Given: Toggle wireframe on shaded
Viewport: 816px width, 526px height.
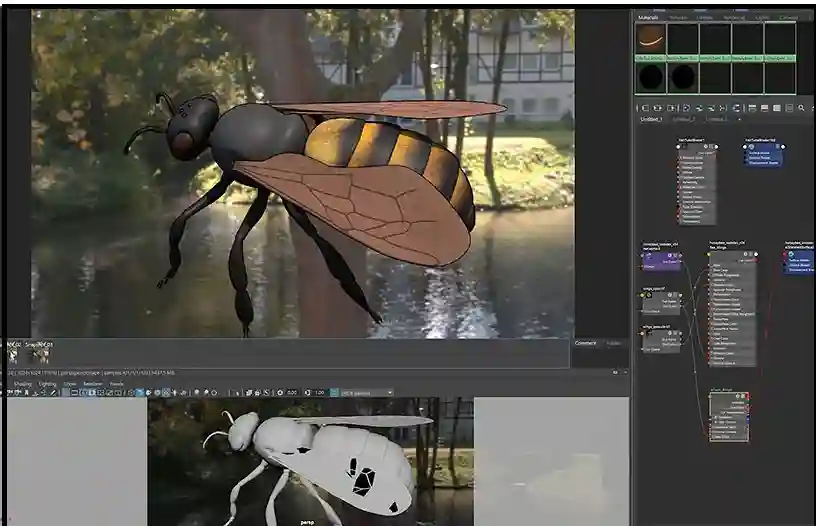Looking at the screenshot, I should pyautogui.click(x=157, y=393).
